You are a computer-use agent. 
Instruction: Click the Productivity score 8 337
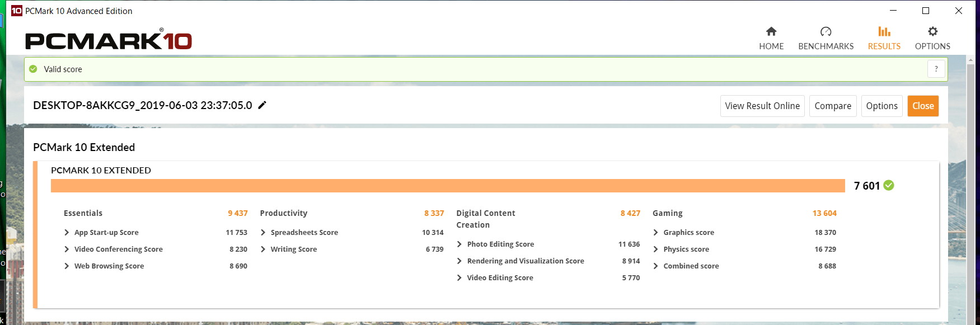pyautogui.click(x=434, y=213)
